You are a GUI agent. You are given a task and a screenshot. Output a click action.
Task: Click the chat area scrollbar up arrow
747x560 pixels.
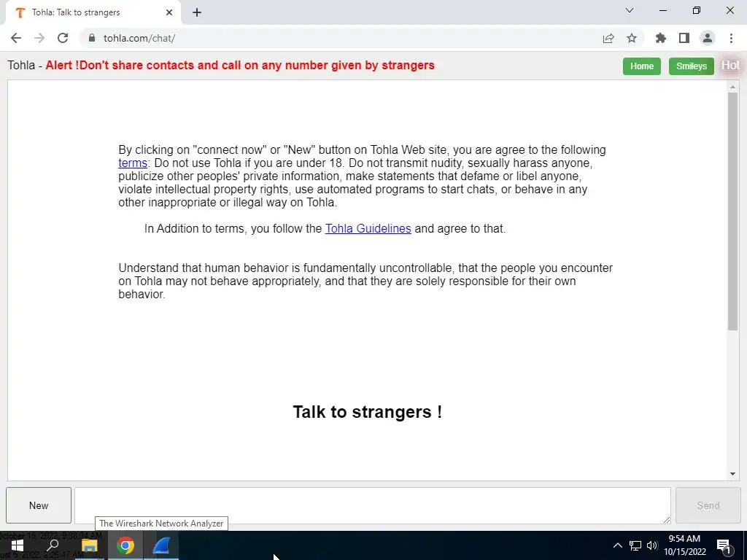click(732, 87)
